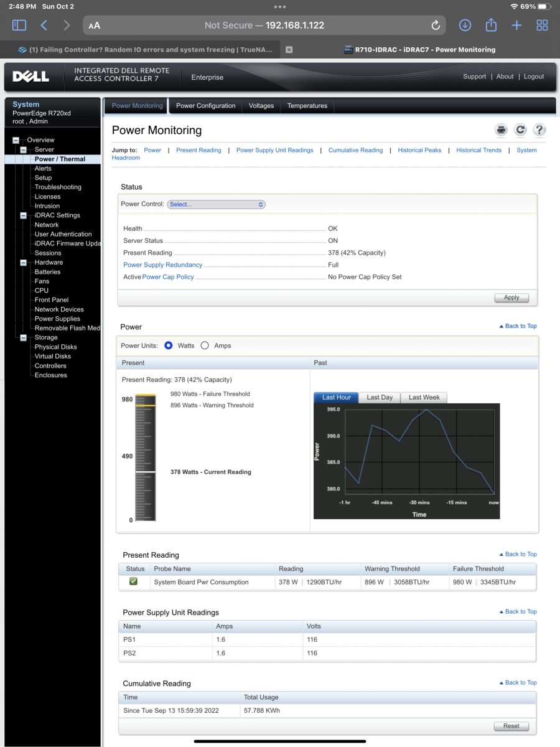Switch to Temperatures tab
The width and height of the screenshot is (560, 747).
coord(307,106)
